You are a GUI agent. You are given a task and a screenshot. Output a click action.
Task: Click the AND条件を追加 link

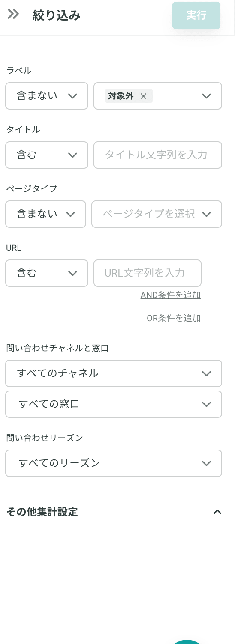click(x=171, y=295)
